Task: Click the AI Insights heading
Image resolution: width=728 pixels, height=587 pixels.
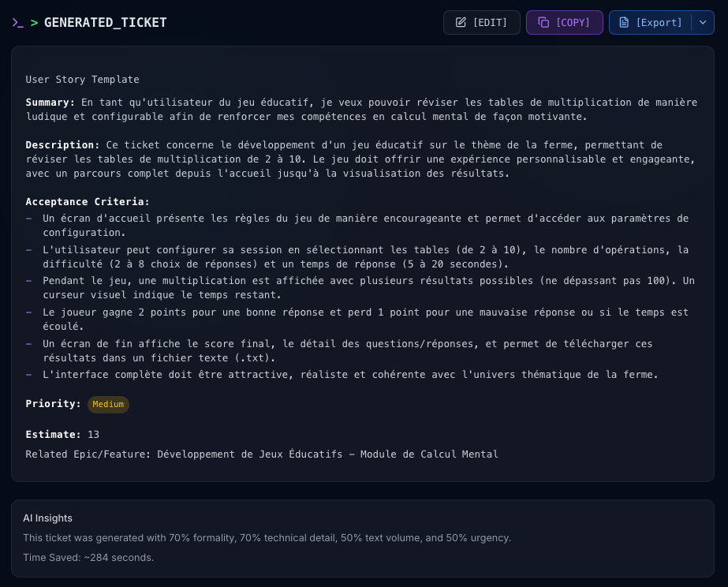Action: (47, 518)
